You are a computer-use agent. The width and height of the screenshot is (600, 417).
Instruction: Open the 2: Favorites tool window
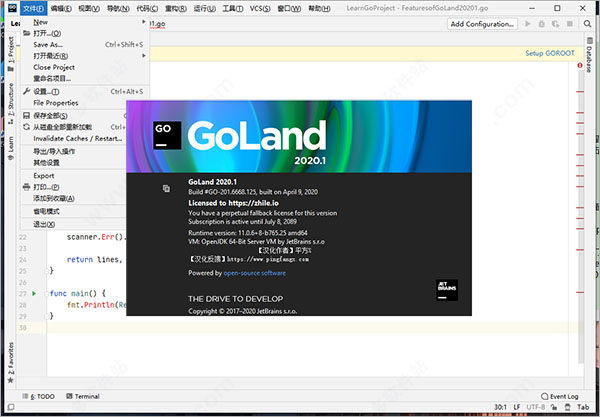(x=11, y=362)
